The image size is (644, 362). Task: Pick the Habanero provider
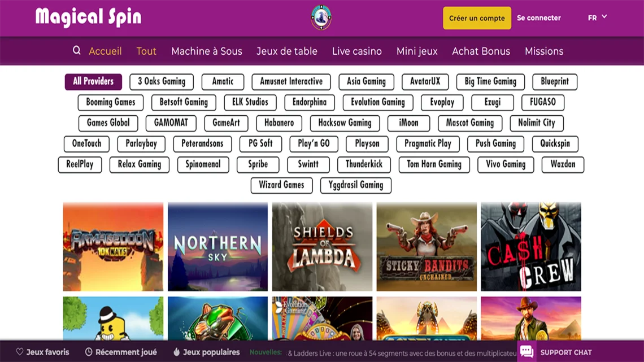click(279, 123)
